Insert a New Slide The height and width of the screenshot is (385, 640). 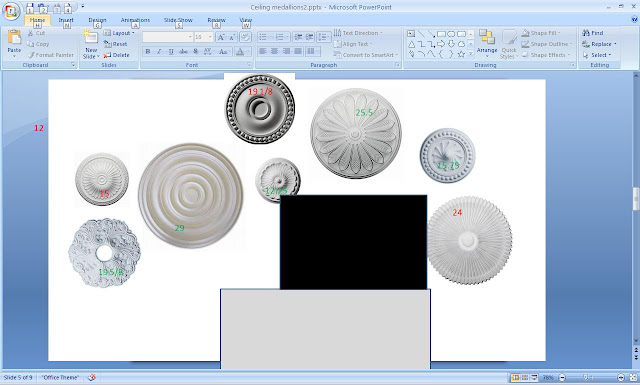click(x=91, y=44)
